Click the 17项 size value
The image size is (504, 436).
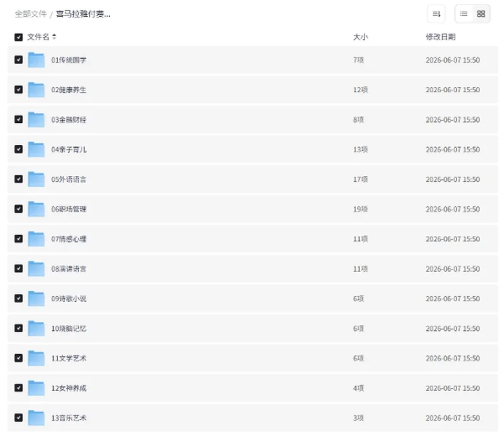(x=360, y=179)
